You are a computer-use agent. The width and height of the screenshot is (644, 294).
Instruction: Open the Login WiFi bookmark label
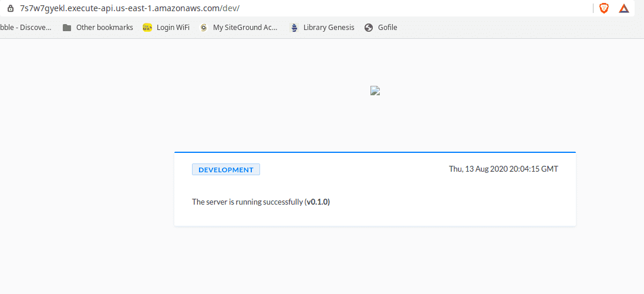pyautogui.click(x=173, y=28)
